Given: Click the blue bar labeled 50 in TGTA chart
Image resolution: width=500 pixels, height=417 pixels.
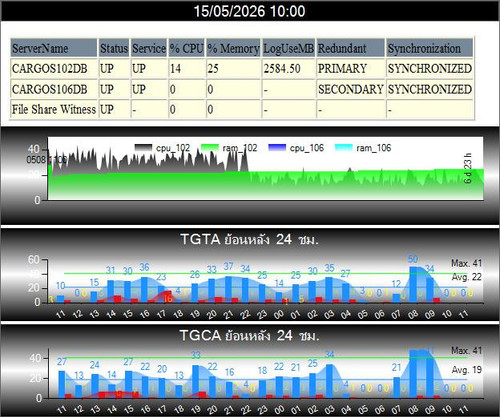Looking at the screenshot, I should pos(413,285).
